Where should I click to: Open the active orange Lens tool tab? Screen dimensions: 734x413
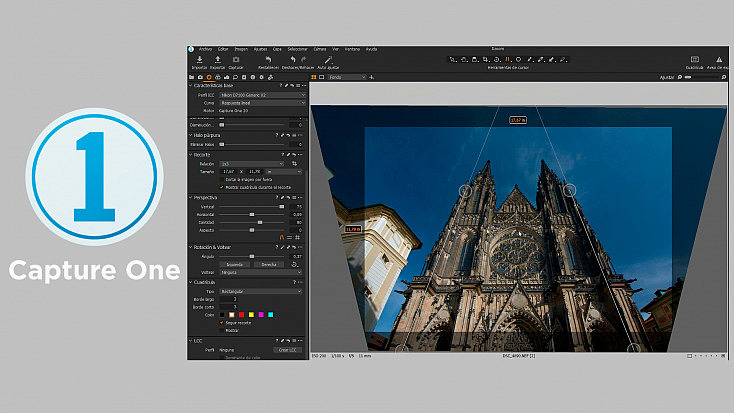[x=209, y=77]
